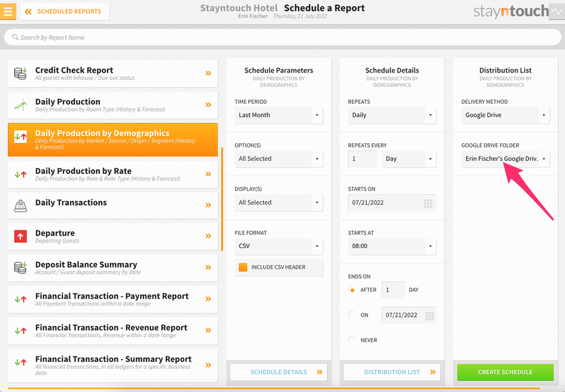Viewport: 565px width, 392px height.
Task: Open calendar picker for Ends On date
Action: pos(429,316)
